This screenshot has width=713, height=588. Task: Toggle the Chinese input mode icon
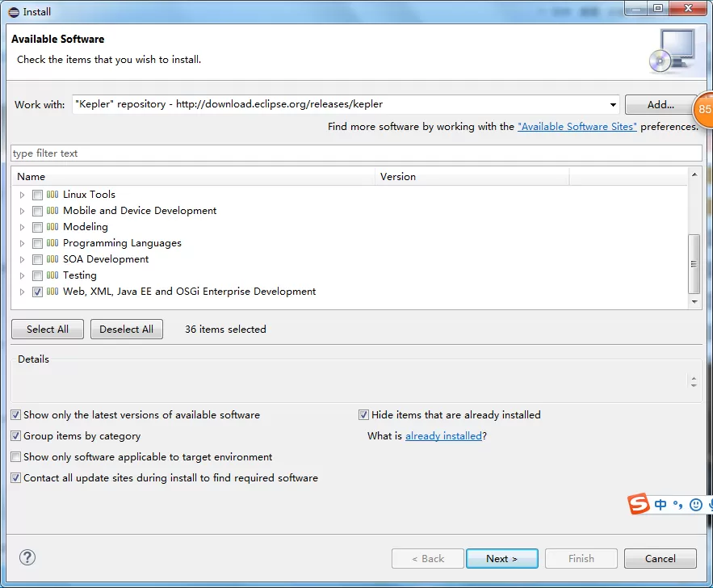[661, 504]
